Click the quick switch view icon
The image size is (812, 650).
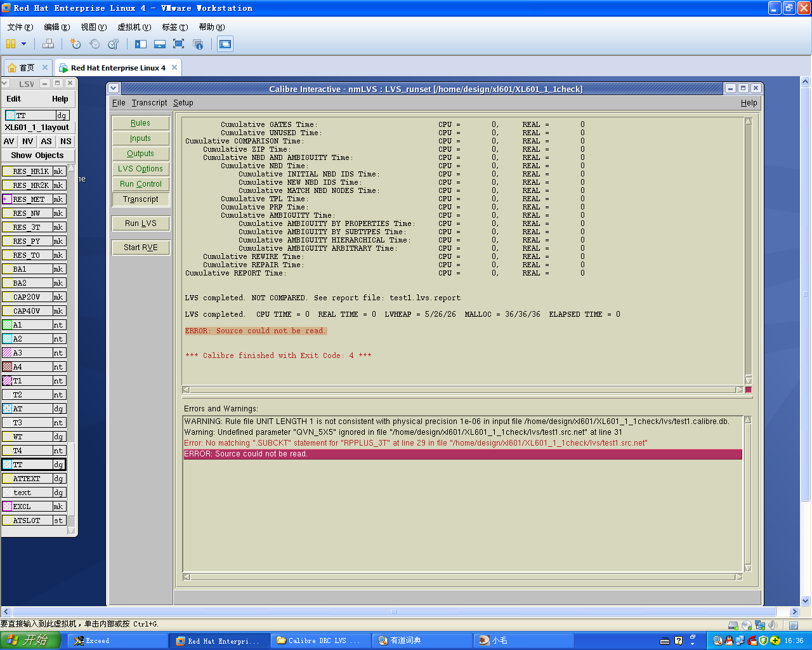tap(160, 44)
